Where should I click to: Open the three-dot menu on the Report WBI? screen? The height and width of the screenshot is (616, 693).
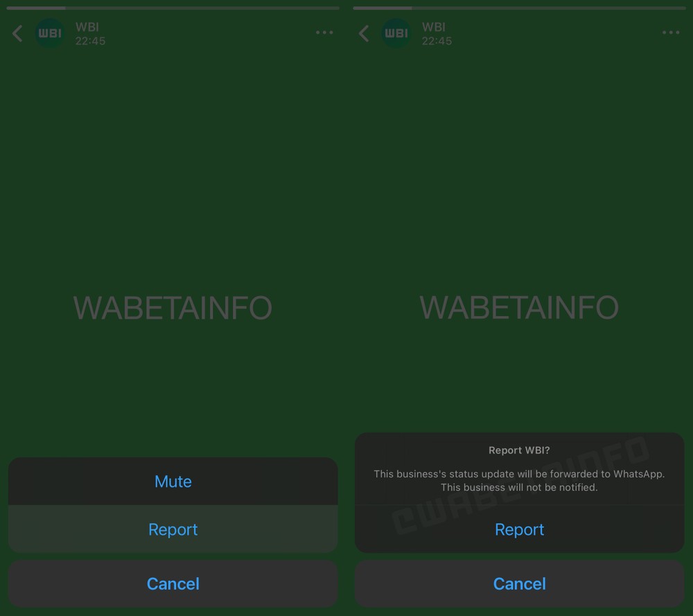point(671,33)
